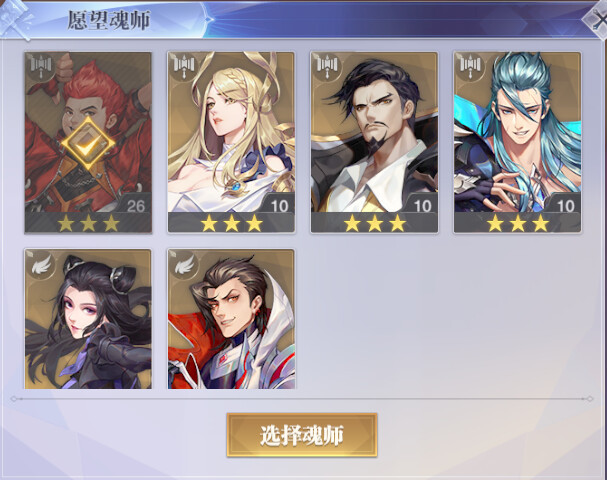Image resolution: width=607 pixels, height=480 pixels.
Task: Click the tower class icon on bearded man card
Action: tap(327, 65)
